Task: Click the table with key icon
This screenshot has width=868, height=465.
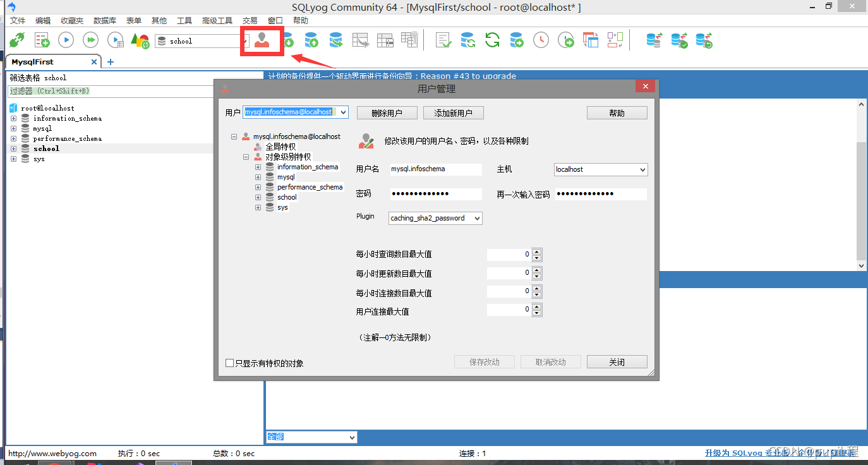Action: pos(385,40)
